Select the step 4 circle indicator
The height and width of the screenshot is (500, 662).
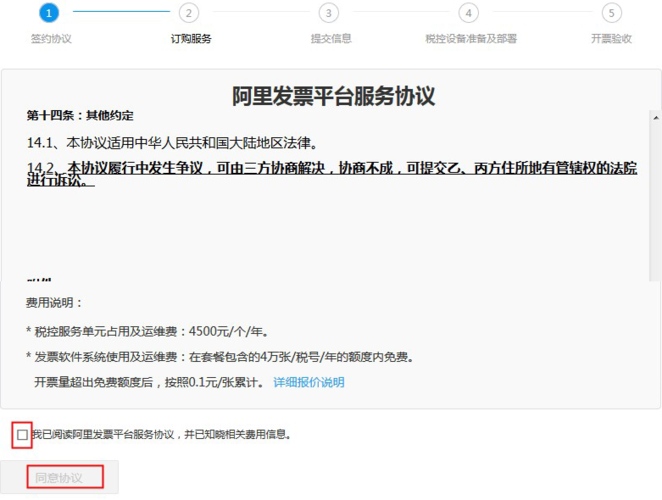tap(468, 13)
